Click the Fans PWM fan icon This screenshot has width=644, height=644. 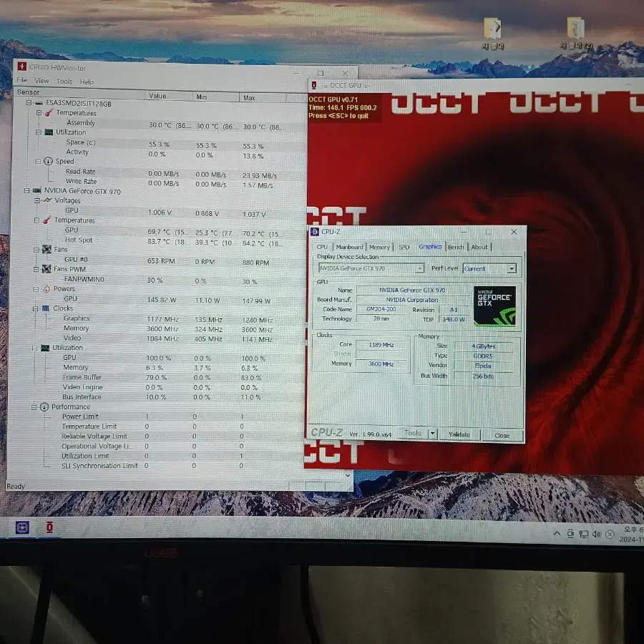[x=47, y=269]
